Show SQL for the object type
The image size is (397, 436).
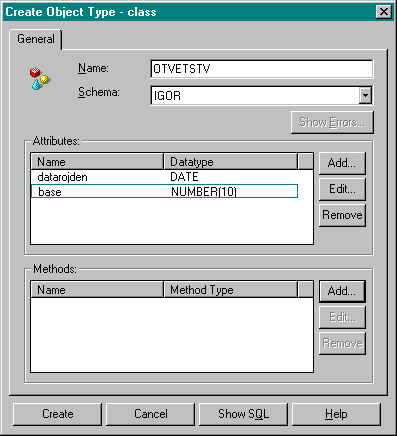click(x=243, y=414)
